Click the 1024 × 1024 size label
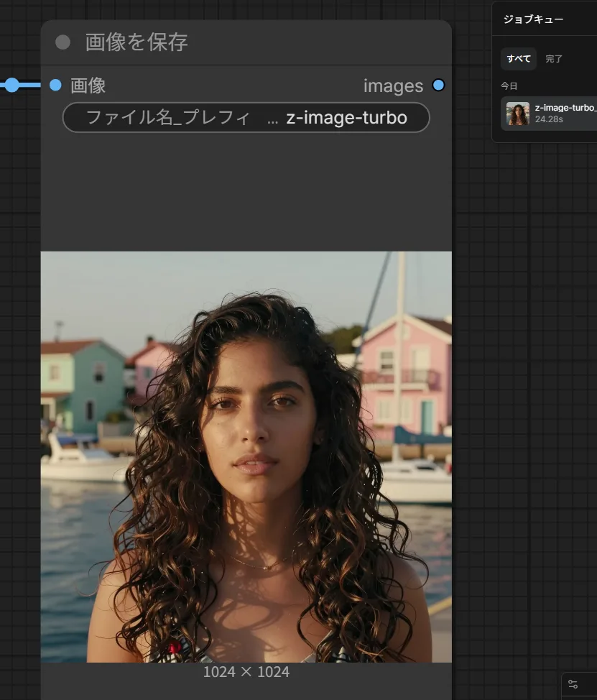Image resolution: width=597 pixels, height=700 pixels. (246, 672)
